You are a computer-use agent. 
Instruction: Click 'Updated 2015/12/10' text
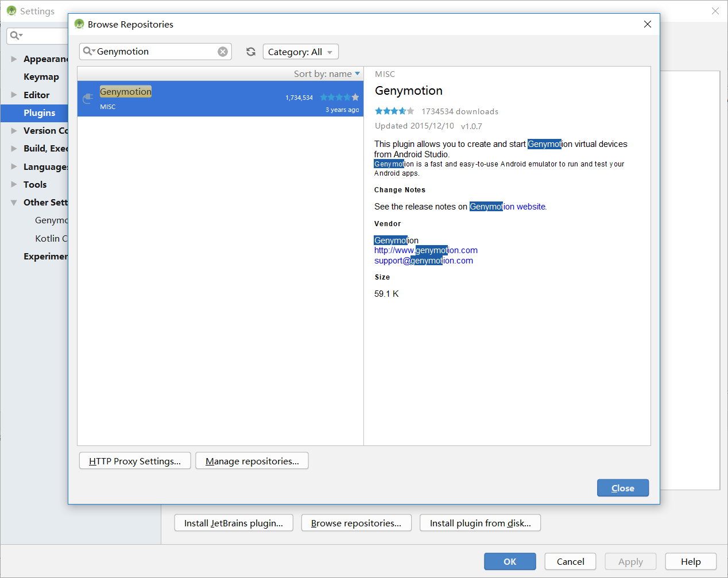point(415,126)
